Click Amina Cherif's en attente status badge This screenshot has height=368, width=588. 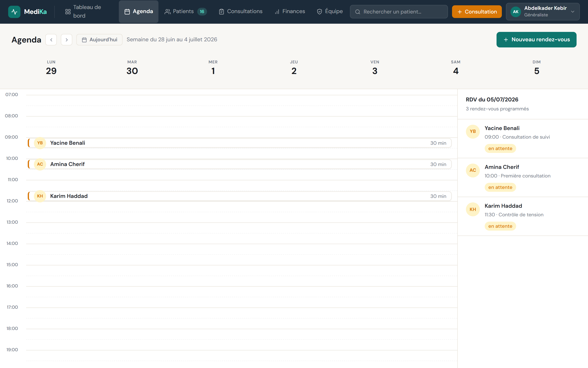point(500,187)
